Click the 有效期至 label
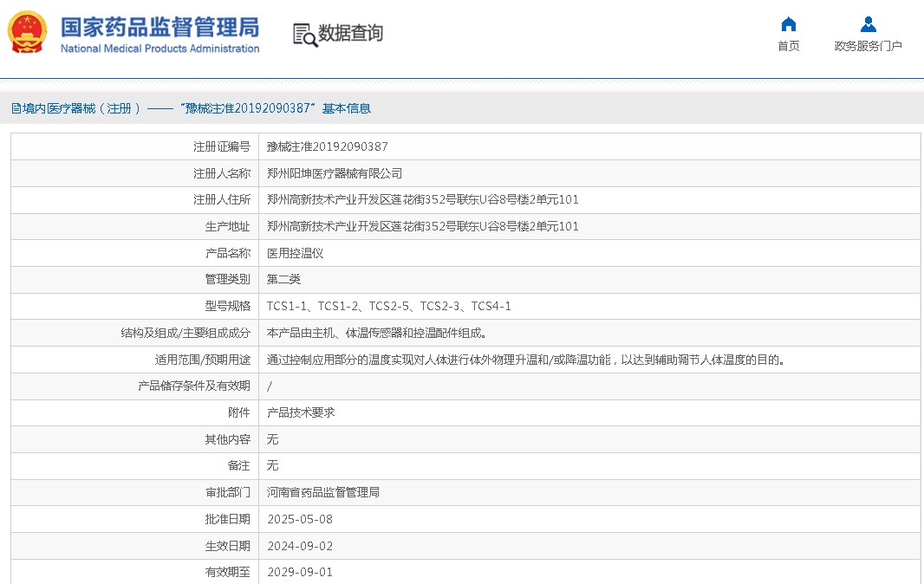Image resolution: width=924 pixels, height=584 pixels. pyautogui.click(x=227, y=572)
